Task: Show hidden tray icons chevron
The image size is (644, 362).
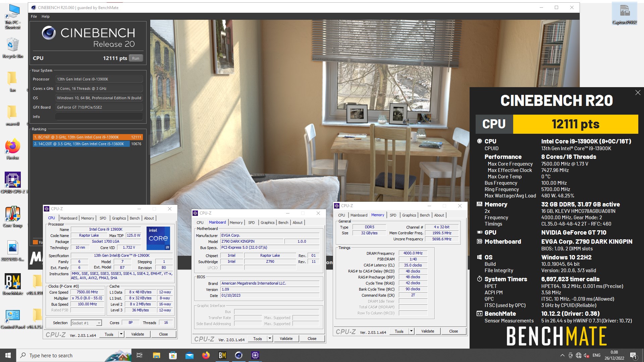Action: (562, 355)
